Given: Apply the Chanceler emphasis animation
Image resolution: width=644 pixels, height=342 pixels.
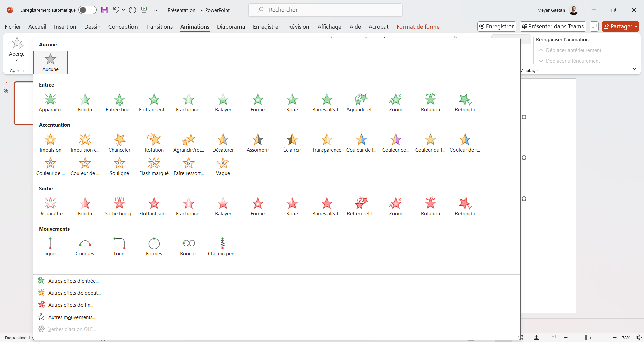Looking at the screenshot, I should pos(119,143).
